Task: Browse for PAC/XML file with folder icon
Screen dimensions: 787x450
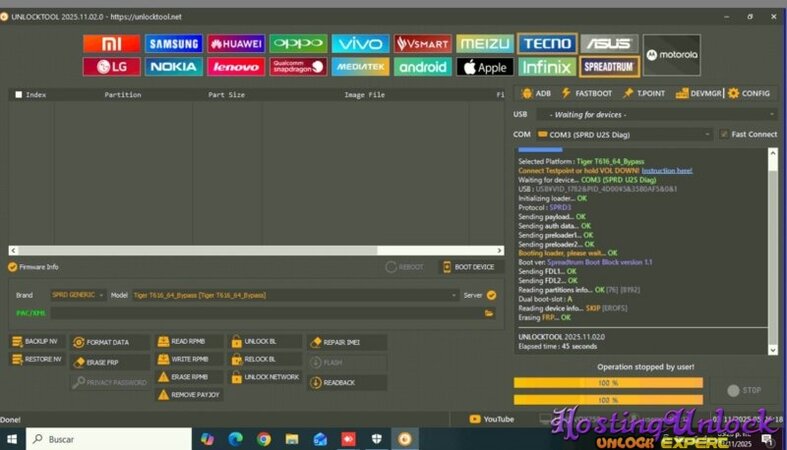Action: 489,313
